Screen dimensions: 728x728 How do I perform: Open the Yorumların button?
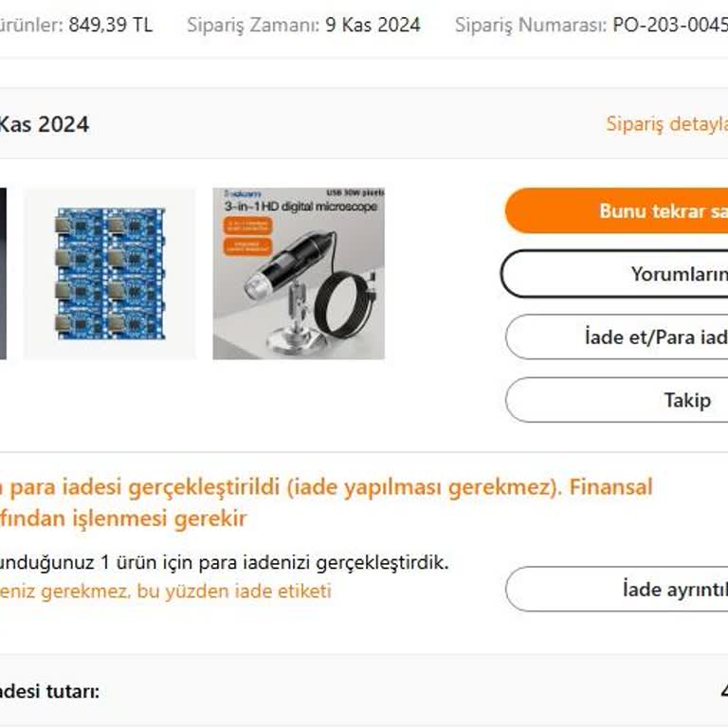pyautogui.click(x=614, y=274)
